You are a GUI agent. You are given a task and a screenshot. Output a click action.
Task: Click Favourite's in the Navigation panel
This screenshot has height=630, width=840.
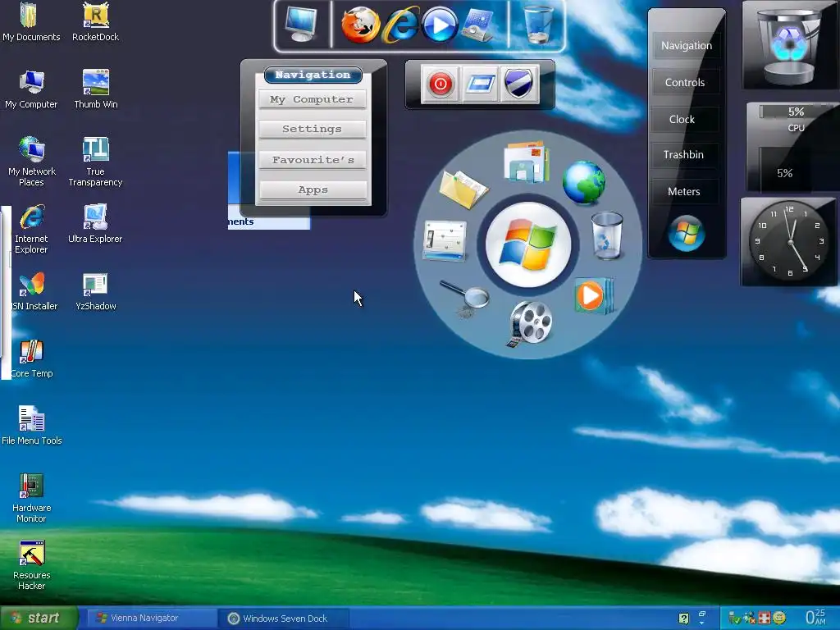(x=313, y=160)
